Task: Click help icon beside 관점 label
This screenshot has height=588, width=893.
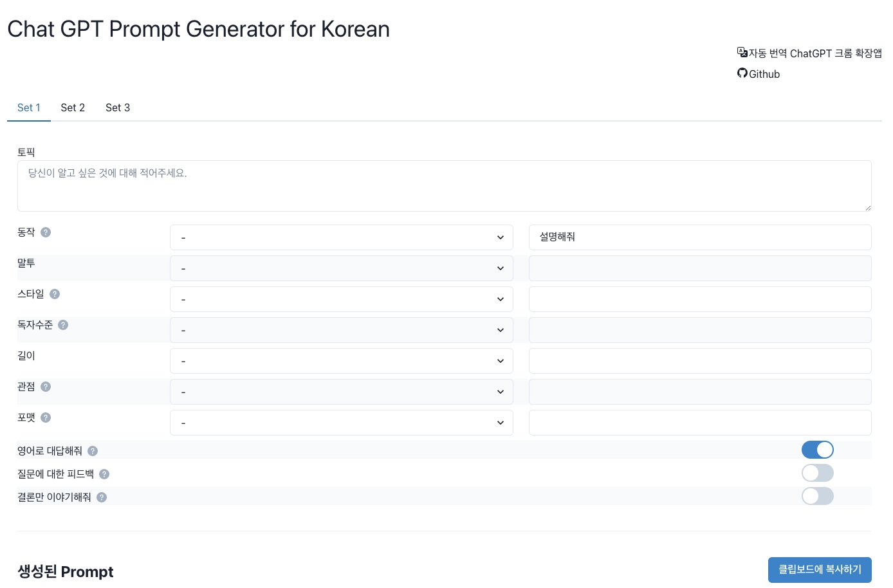Action: pos(46,387)
